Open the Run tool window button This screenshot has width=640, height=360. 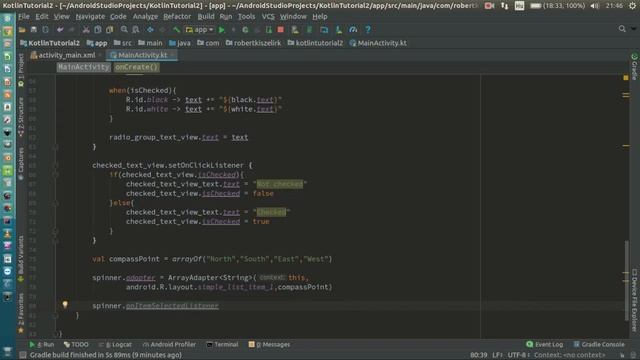42,344
